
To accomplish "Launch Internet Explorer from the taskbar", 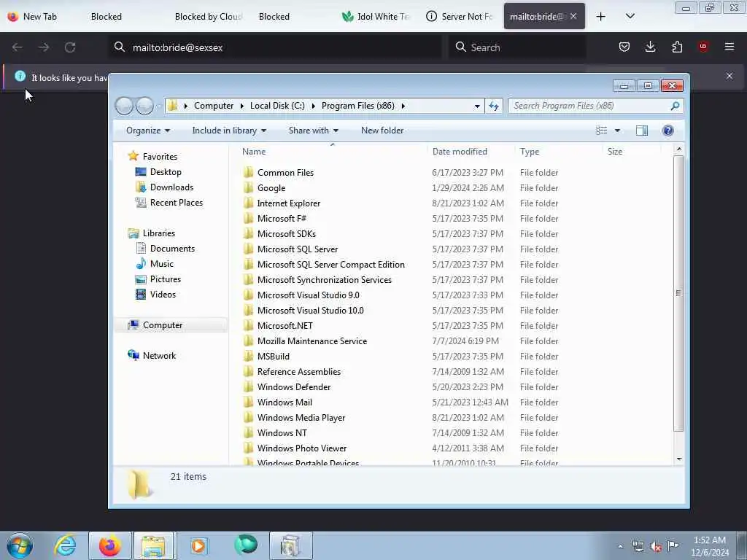I will (65, 545).
